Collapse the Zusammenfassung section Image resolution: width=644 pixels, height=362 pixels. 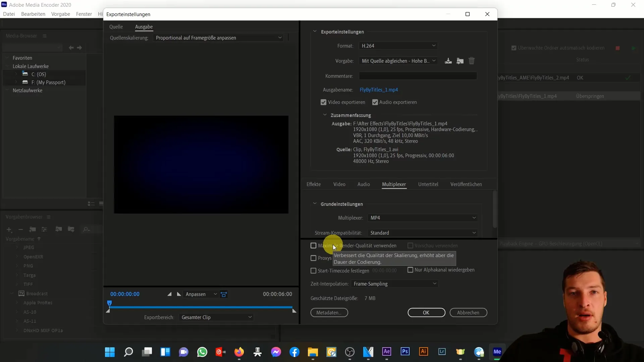325,115
